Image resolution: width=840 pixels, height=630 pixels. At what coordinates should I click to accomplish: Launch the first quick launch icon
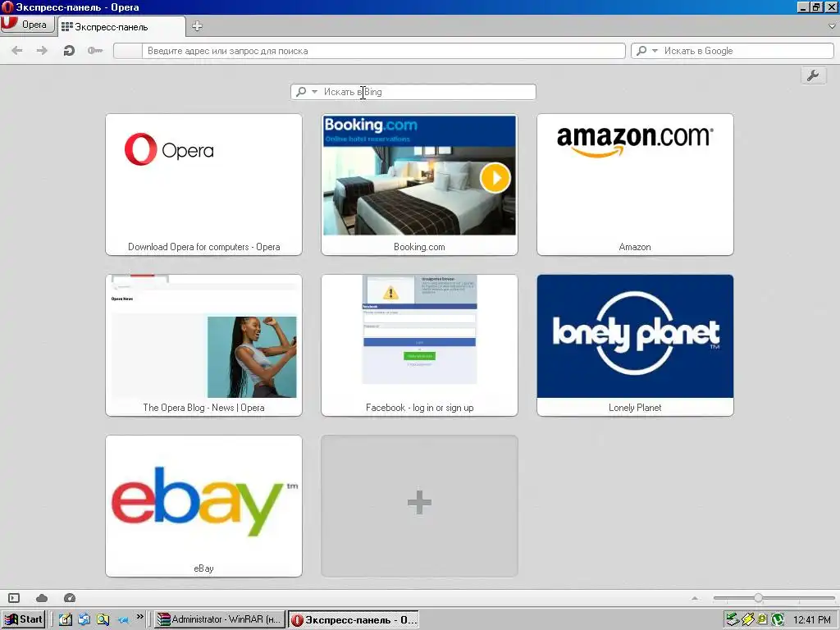(66, 619)
